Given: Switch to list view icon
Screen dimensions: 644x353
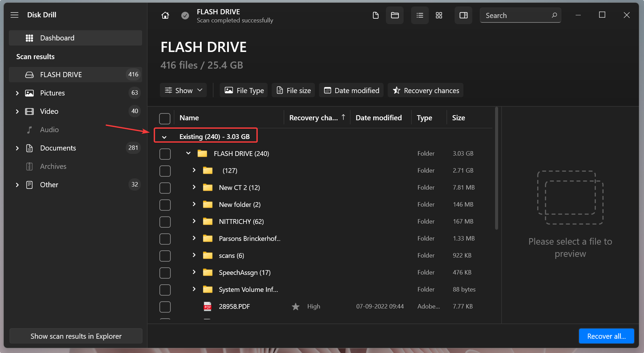Looking at the screenshot, I should pos(420,15).
